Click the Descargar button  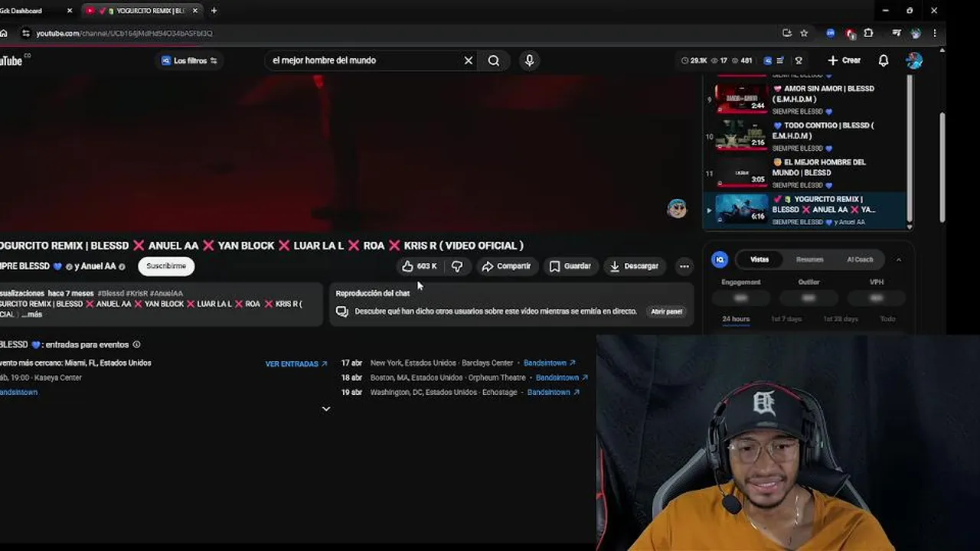tap(634, 266)
